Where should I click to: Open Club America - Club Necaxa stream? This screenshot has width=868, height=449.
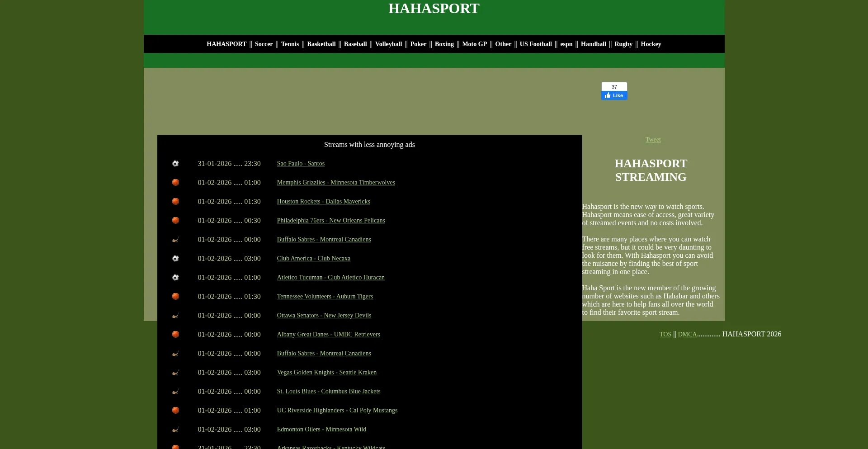click(314, 259)
